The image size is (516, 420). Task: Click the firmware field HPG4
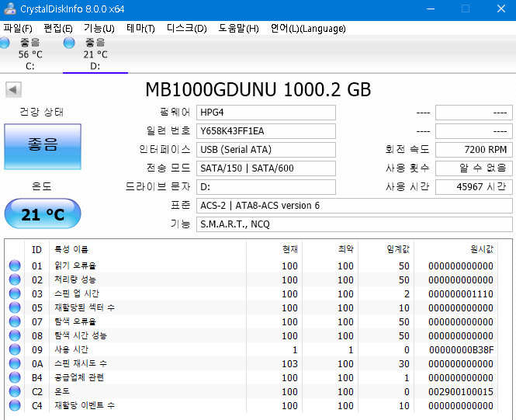(266, 113)
